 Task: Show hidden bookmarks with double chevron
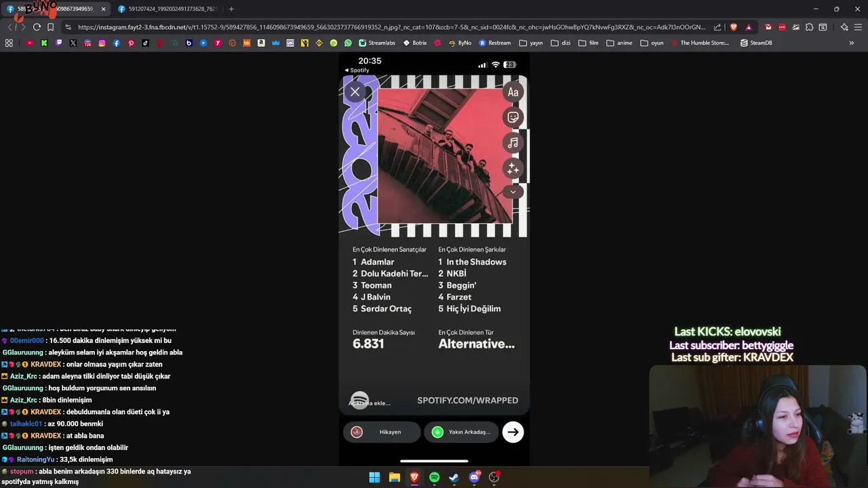852,43
